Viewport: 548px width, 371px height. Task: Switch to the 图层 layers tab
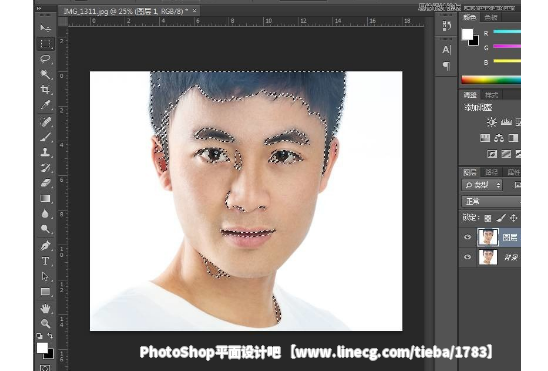point(470,172)
